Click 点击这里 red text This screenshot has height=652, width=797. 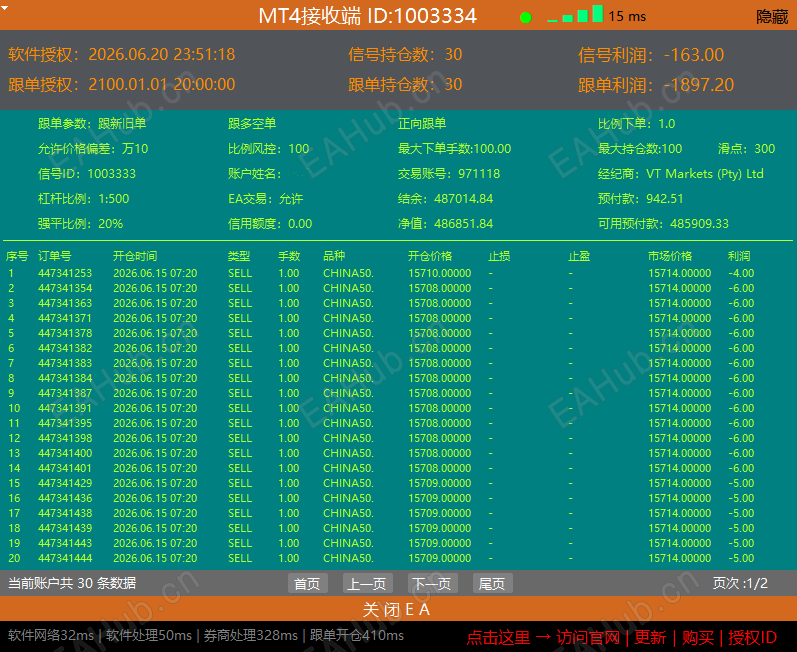[498, 637]
